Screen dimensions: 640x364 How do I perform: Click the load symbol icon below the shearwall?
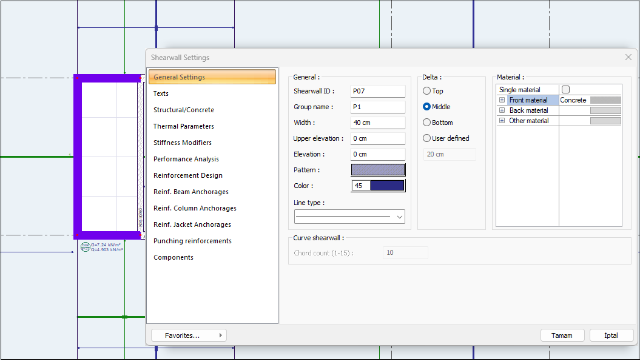pyautogui.click(x=85, y=247)
